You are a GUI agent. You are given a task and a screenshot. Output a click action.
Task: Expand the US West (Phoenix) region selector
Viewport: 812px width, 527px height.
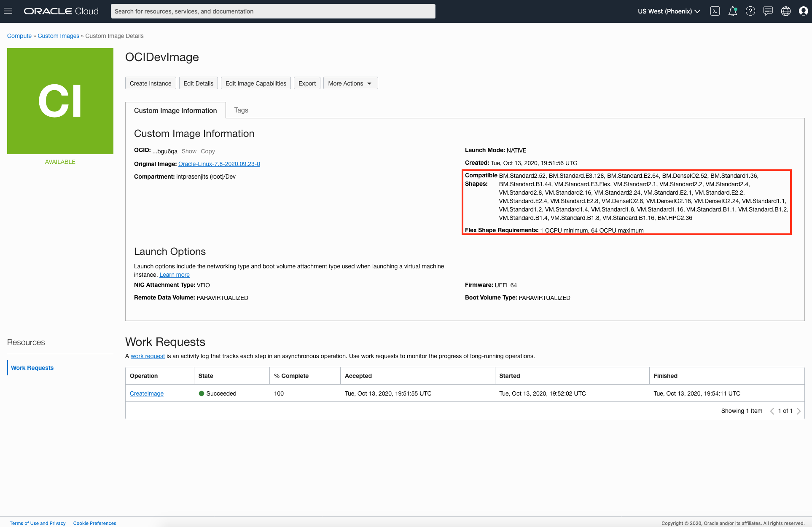[x=669, y=11]
